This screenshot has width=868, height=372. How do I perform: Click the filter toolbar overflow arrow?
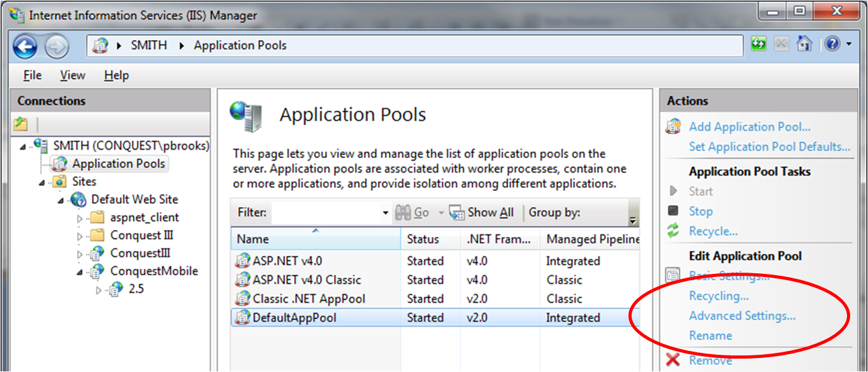(633, 221)
